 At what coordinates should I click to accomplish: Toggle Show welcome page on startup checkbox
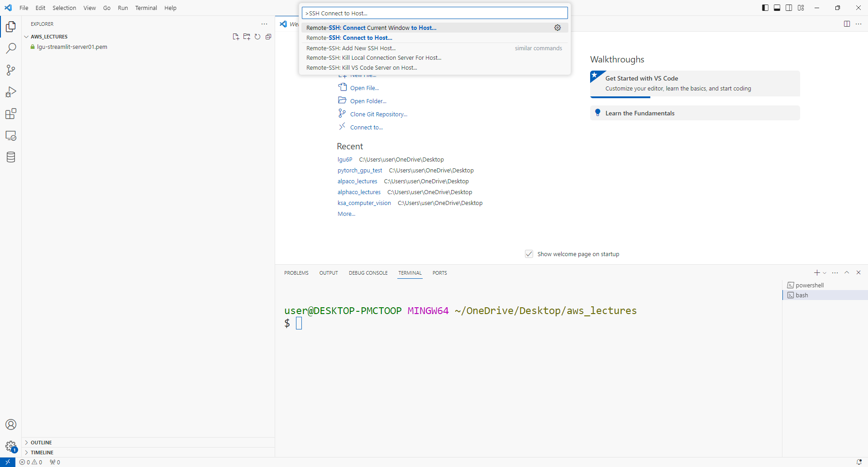(529, 254)
